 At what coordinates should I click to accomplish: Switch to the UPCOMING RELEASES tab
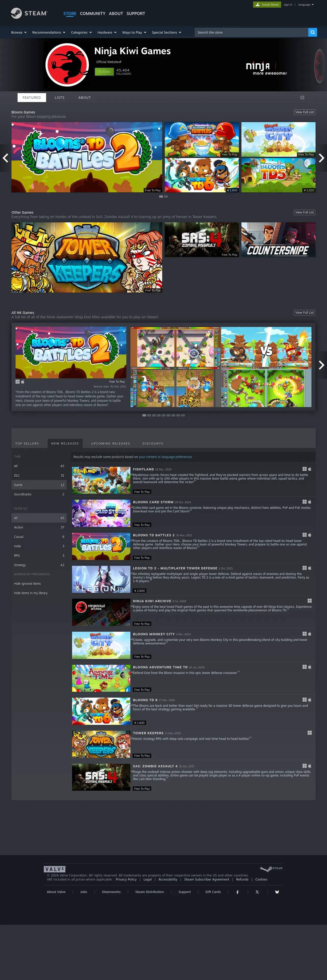coord(111,444)
